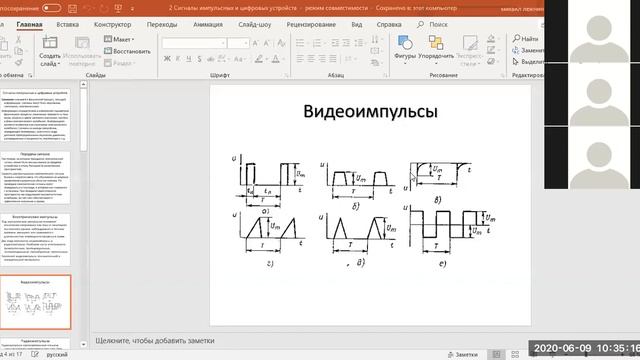The image size is (640, 360).
Task: Open the change case Aa dropdown
Action: pyautogui.click(x=240, y=59)
